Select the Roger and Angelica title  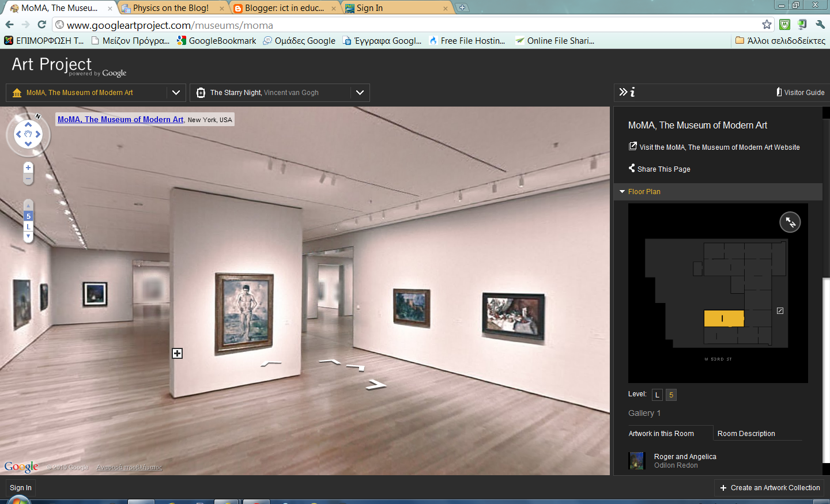[685, 457]
